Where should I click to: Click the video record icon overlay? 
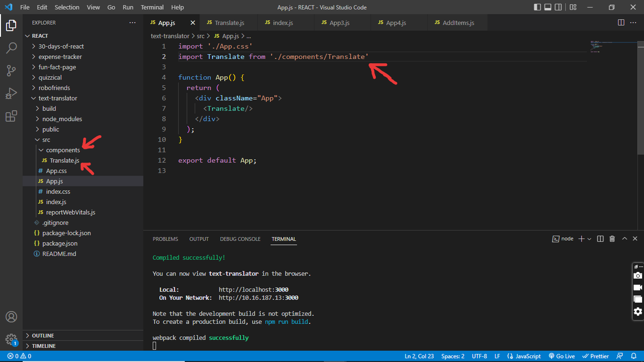tap(638, 288)
